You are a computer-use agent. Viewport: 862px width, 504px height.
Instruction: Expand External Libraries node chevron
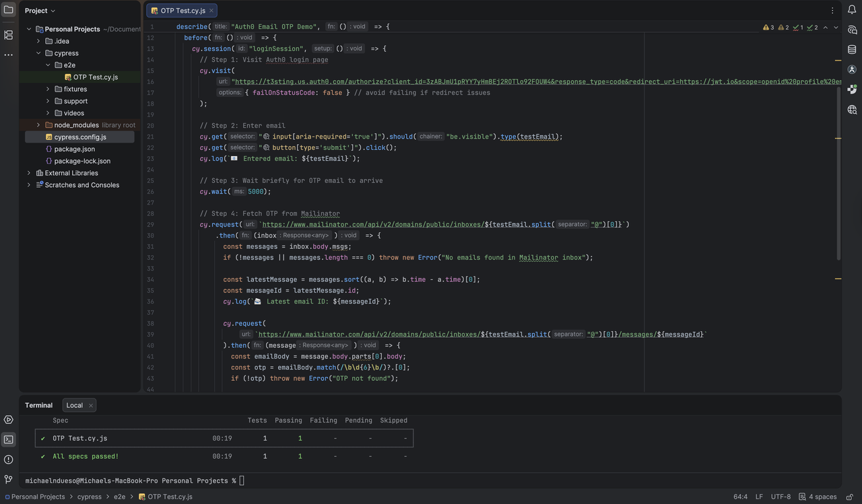coord(29,173)
